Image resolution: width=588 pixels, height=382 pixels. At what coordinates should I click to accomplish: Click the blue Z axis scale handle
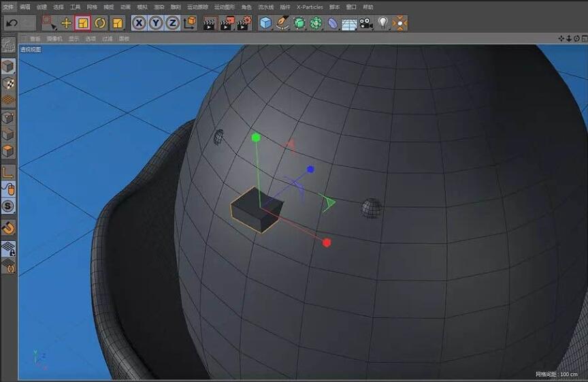pos(310,170)
